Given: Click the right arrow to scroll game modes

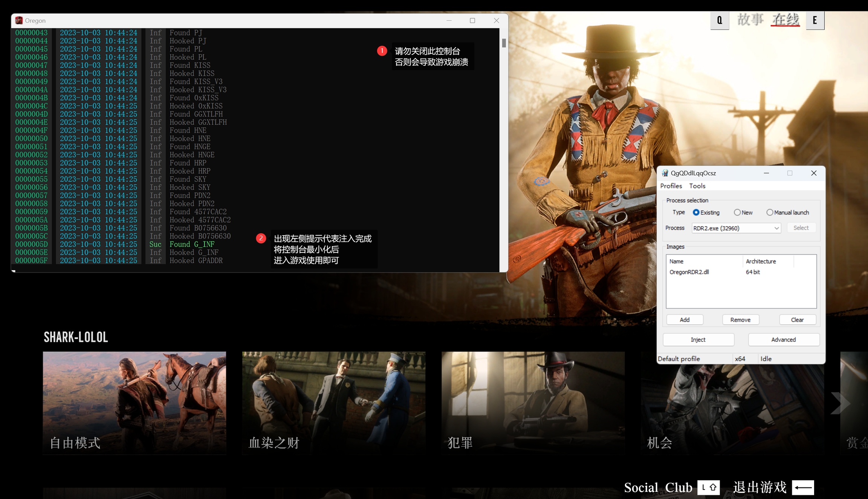Looking at the screenshot, I should click(840, 403).
